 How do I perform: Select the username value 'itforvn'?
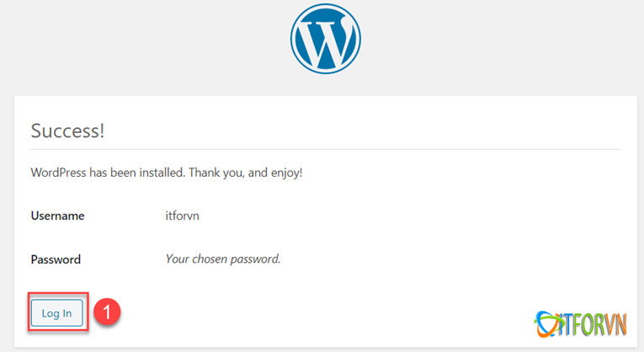tap(183, 216)
